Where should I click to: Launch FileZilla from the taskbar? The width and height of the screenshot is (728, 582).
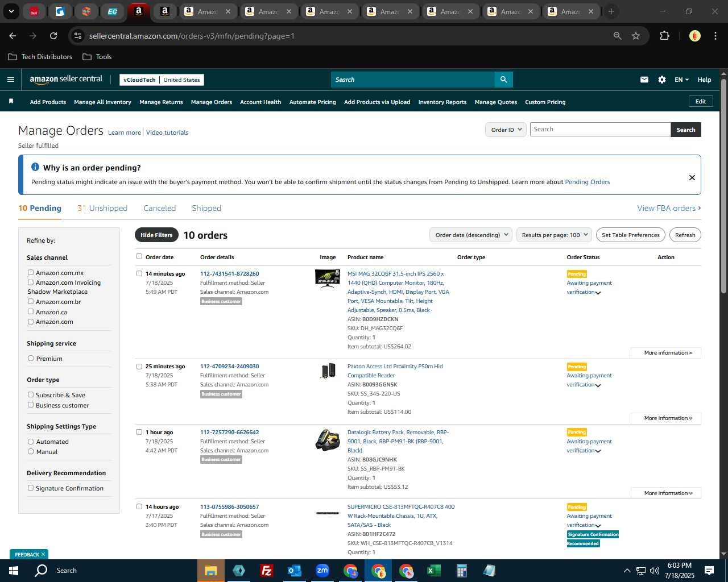pyautogui.click(x=266, y=571)
